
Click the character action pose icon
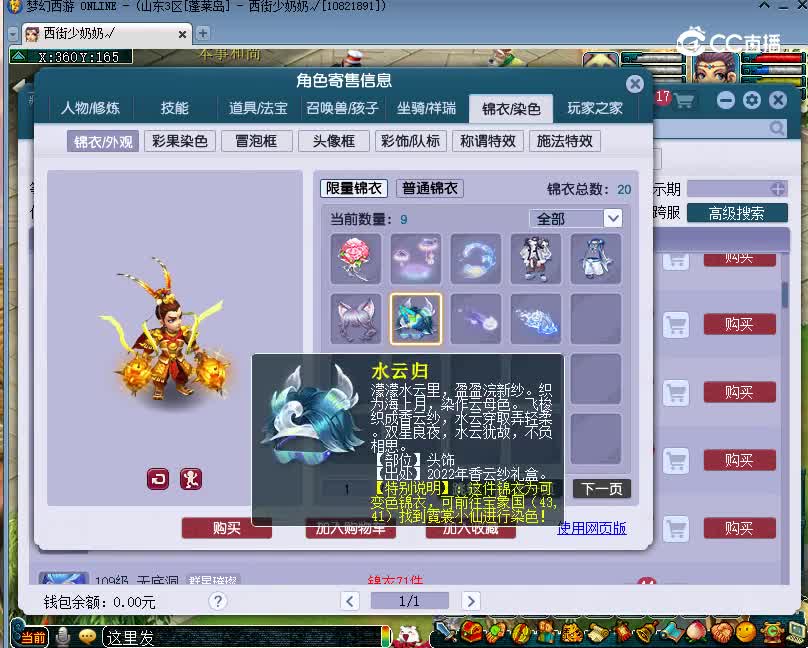click(191, 479)
